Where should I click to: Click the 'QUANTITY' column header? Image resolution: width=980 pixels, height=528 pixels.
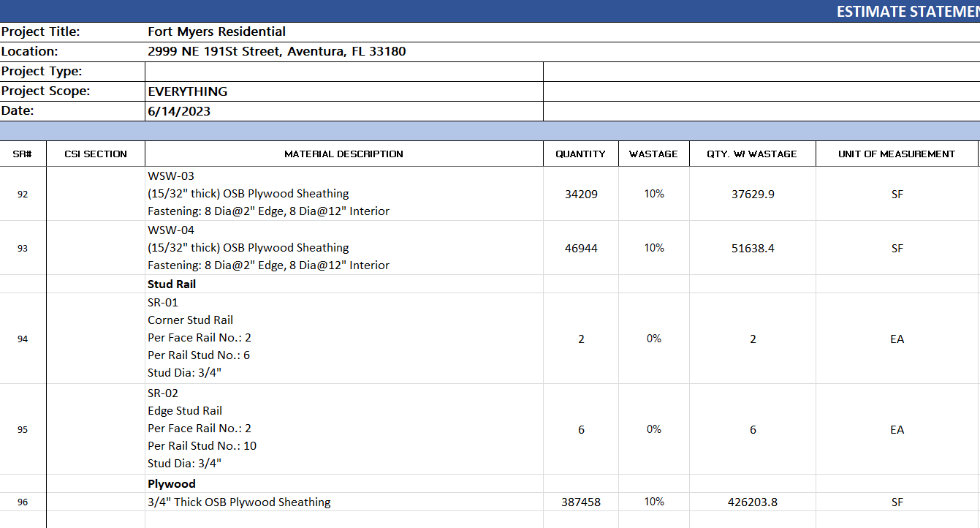tap(581, 154)
